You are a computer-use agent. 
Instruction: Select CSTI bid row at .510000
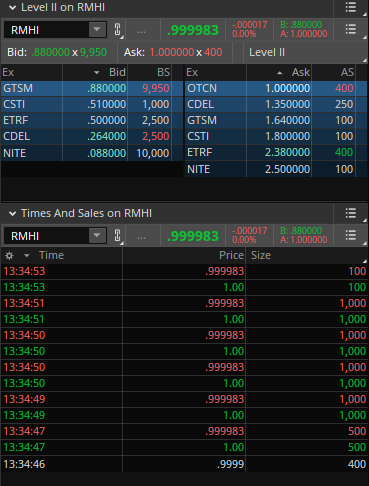(x=92, y=104)
